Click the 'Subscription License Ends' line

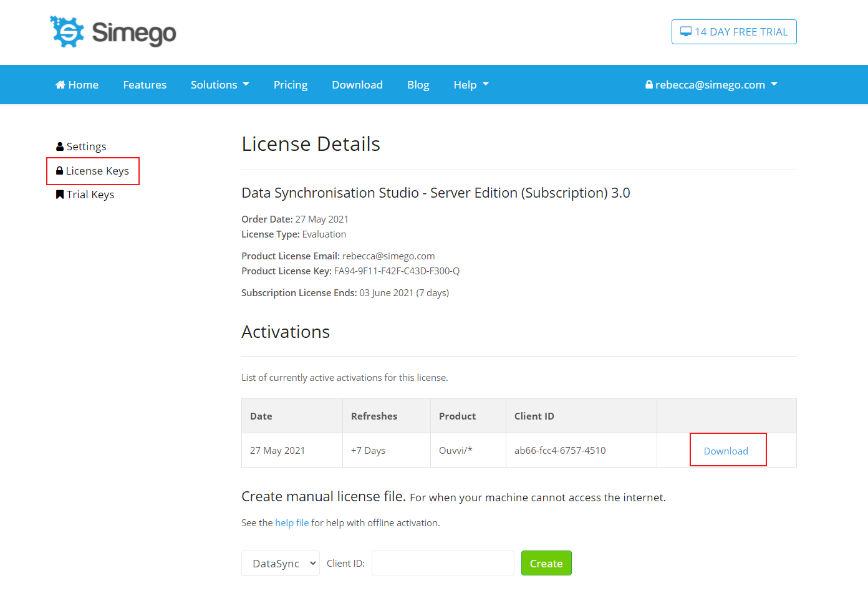coord(345,292)
